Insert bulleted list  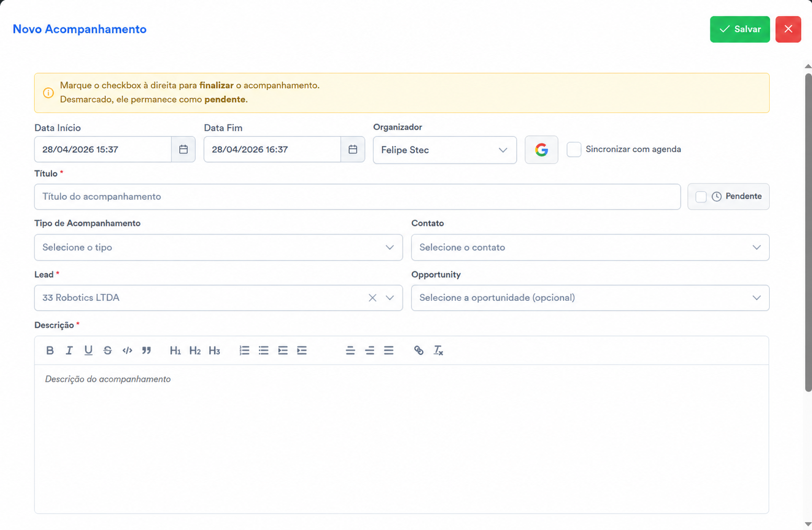264,351
